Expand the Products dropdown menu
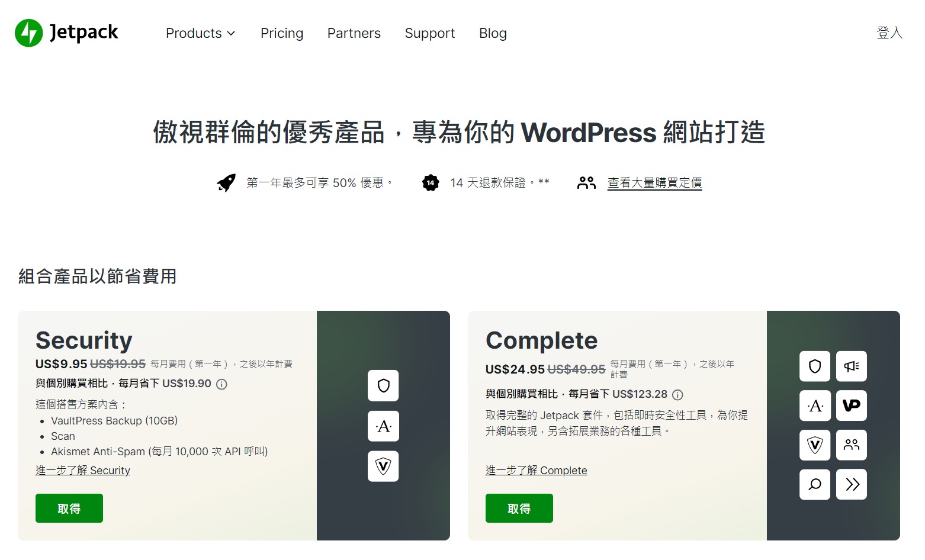 tap(200, 33)
